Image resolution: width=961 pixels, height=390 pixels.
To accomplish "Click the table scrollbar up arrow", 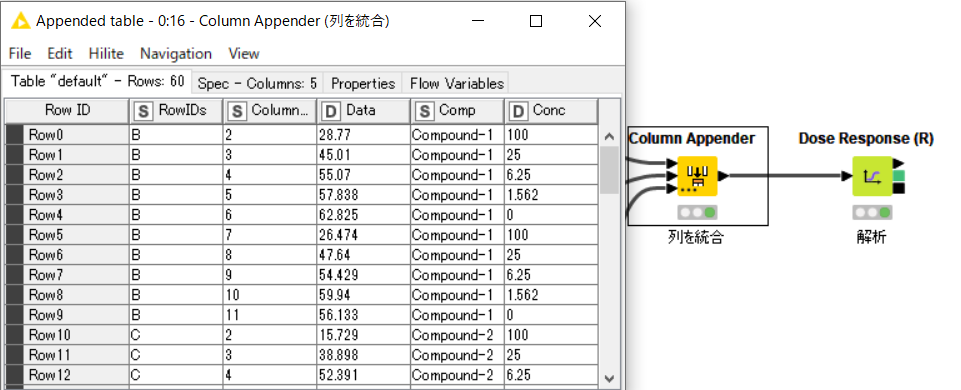I will pos(609,136).
